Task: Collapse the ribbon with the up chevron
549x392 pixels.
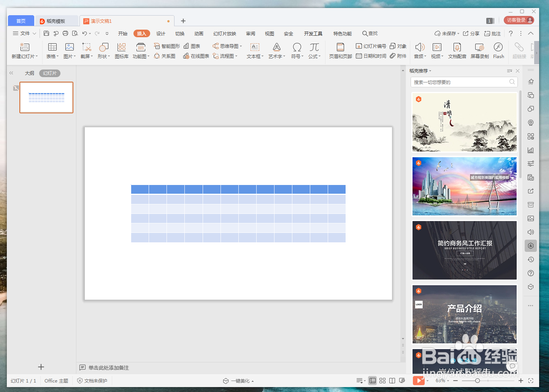Action: pos(531,33)
